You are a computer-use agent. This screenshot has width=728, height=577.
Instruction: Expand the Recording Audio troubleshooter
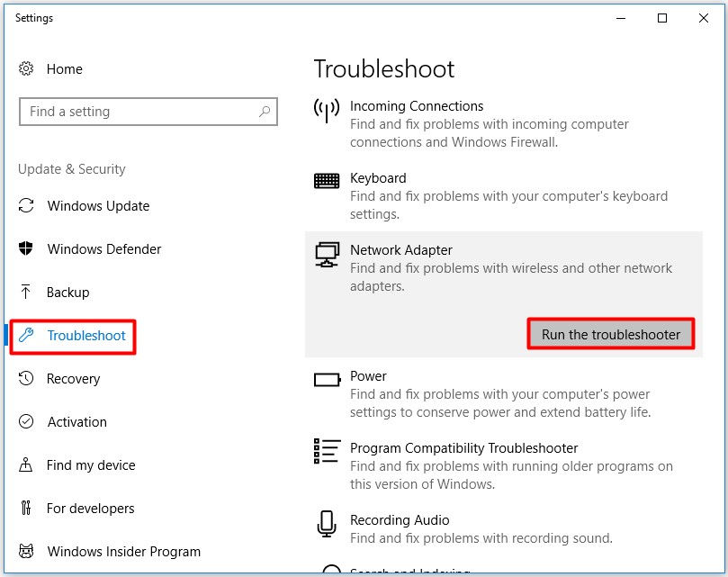[399, 520]
